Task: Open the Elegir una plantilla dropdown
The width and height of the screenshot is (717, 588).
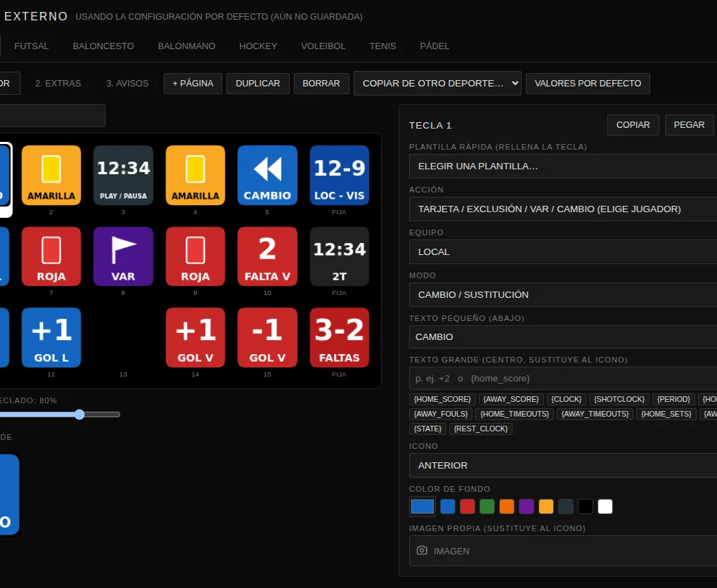Action: tap(563, 166)
